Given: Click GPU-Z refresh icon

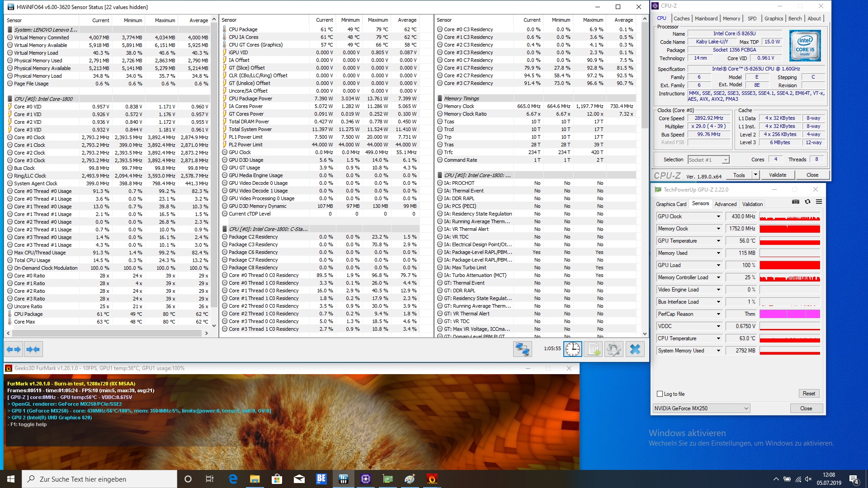Looking at the screenshot, I should (807, 202).
